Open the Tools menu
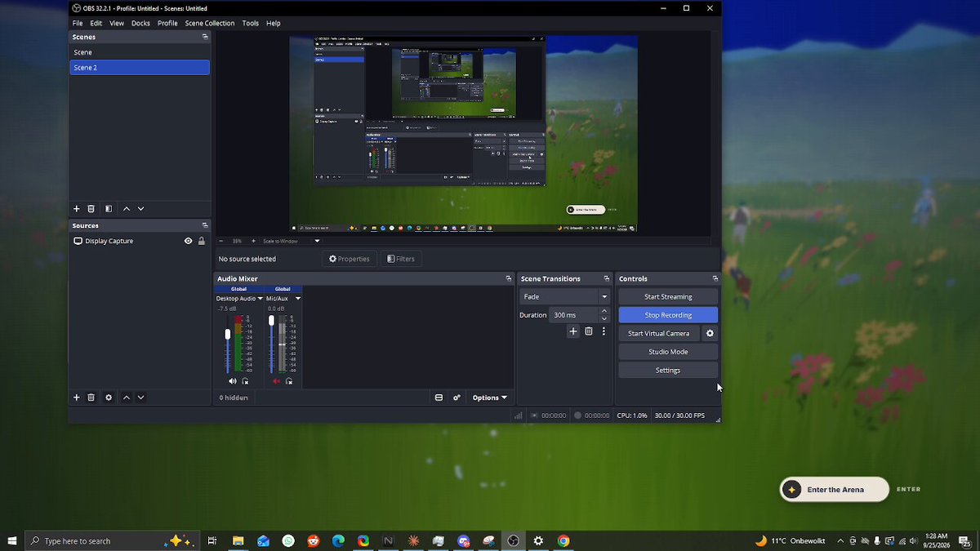980x551 pixels. pyautogui.click(x=251, y=23)
